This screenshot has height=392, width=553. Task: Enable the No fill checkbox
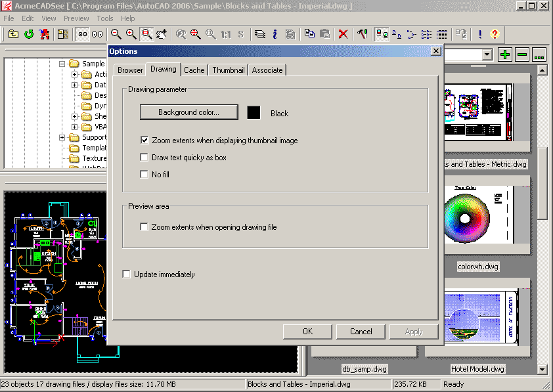click(x=144, y=174)
